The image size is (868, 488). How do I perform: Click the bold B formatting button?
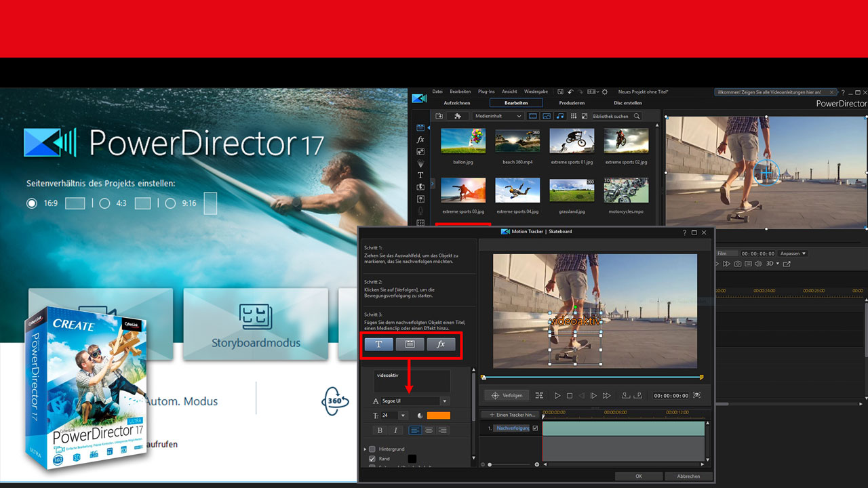380,430
